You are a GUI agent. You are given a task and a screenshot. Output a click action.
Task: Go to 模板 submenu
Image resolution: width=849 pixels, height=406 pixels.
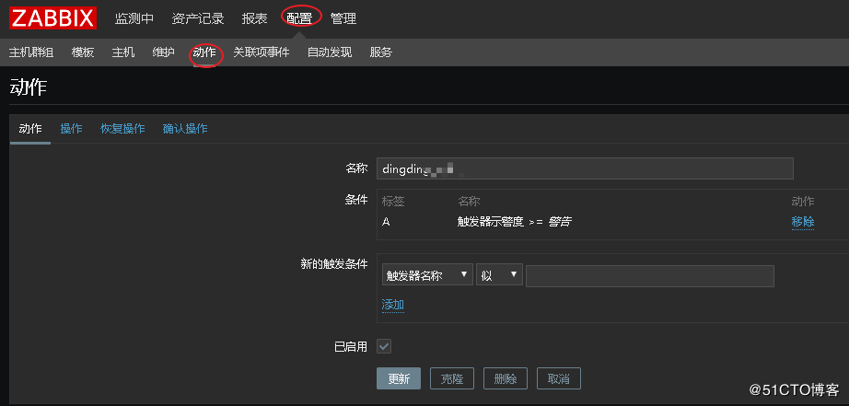83,53
